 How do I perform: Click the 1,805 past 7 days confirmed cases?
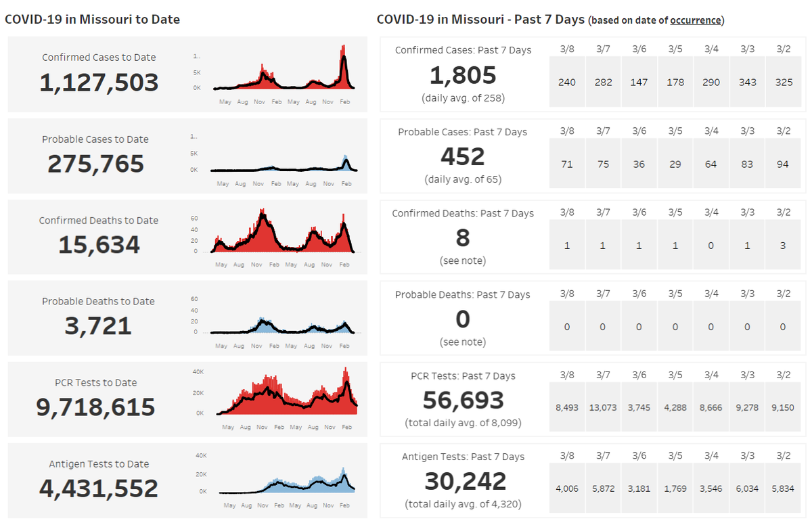(463, 75)
